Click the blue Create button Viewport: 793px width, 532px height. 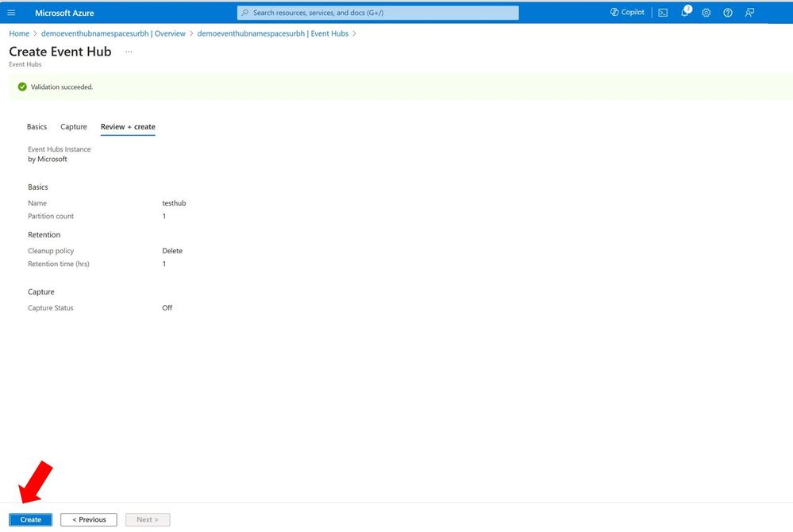[x=31, y=519]
